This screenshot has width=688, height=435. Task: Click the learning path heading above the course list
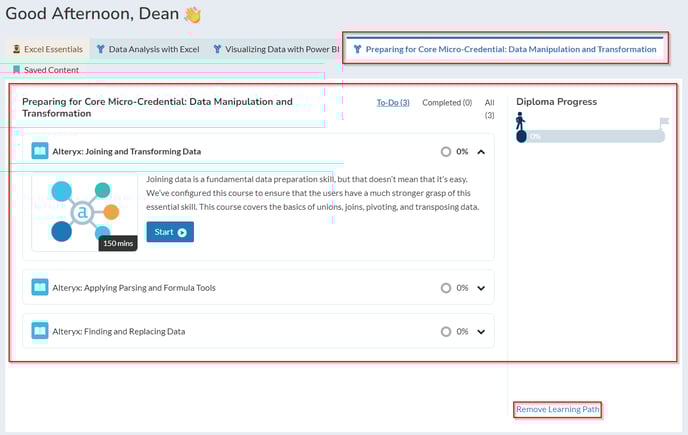point(157,108)
